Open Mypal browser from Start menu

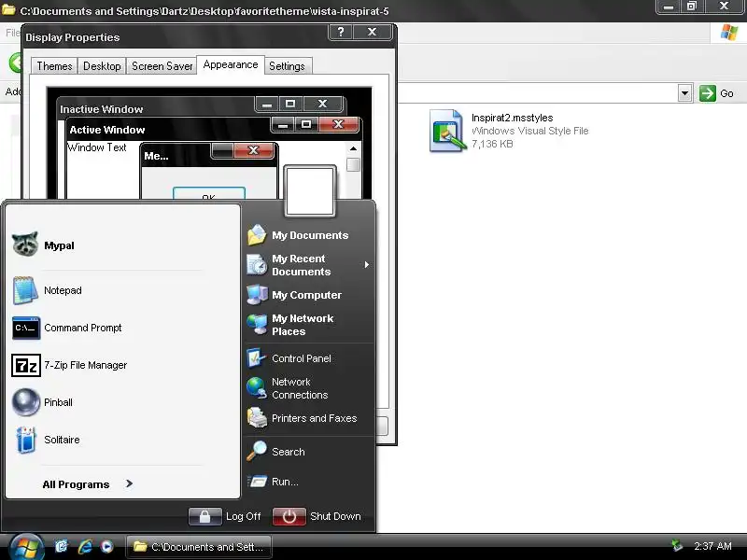43,245
